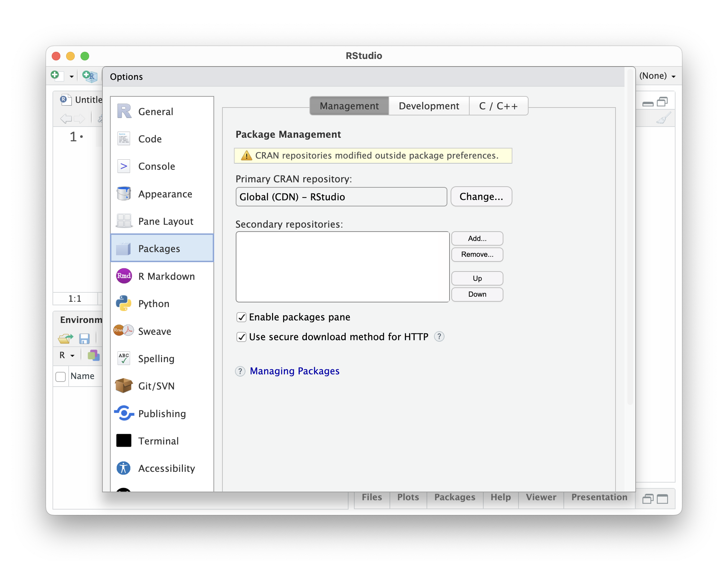Disable the Enable packages pane checkbox
Screen dimensions: 728x561
coord(241,317)
